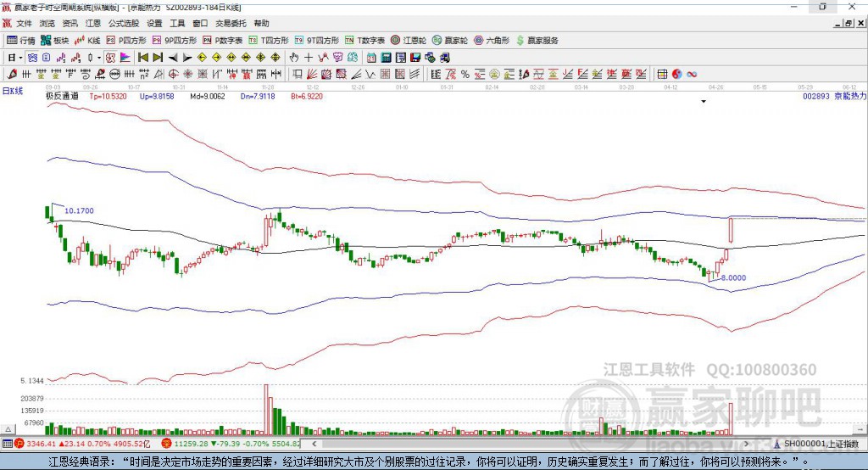Open the 赢家轮 wheel tool
Image resolution: width=868 pixels, height=470 pixels.
450,41
